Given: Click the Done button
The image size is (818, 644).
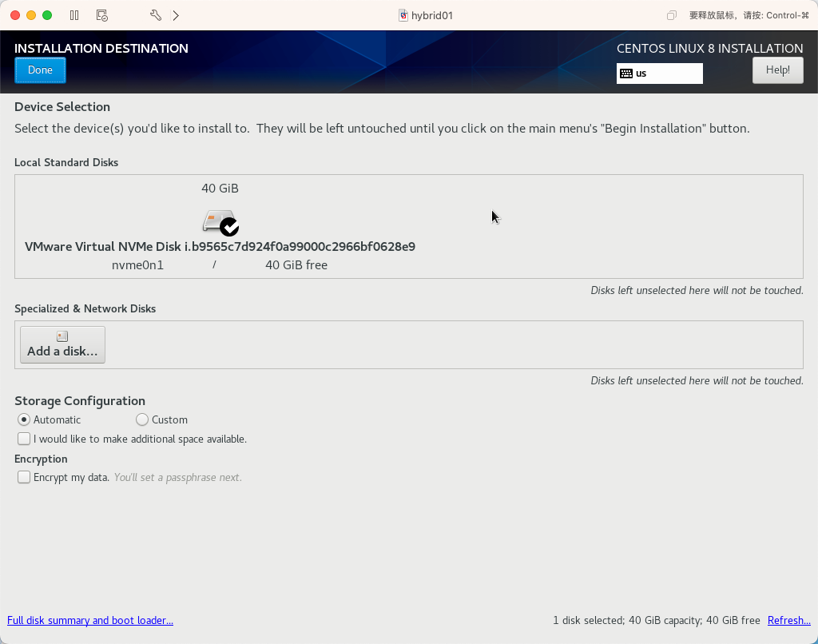Looking at the screenshot, I should tap(40, 70).
